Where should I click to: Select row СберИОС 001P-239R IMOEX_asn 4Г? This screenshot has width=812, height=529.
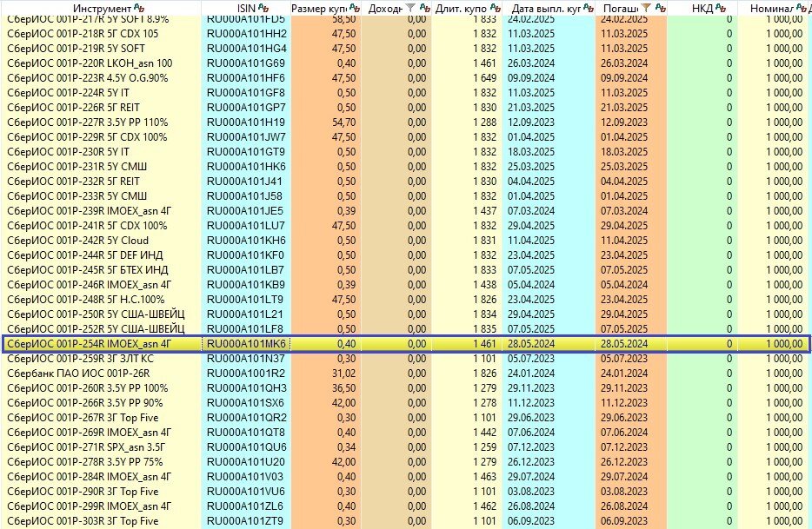(406, 211)
